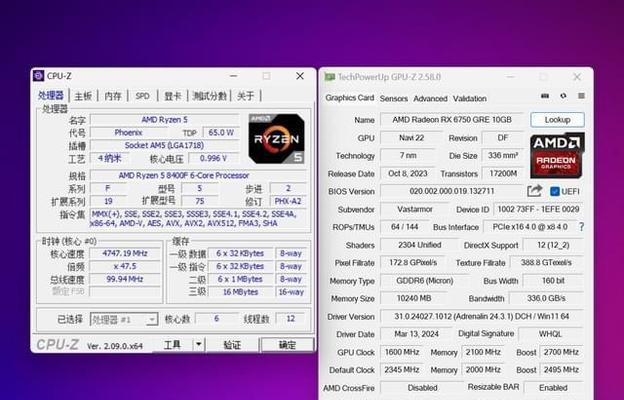
Task: Click the Subvendor value Vastarmor
Action: [x=415, y=209]
